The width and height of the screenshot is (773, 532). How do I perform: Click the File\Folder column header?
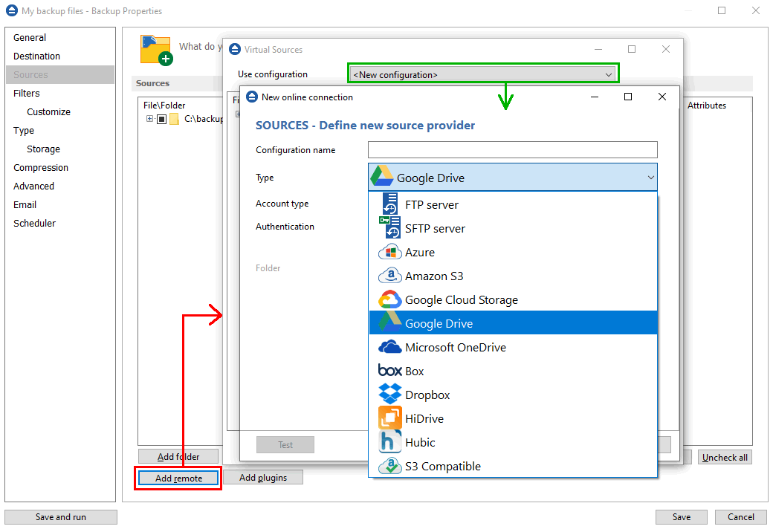click(x=164, y=106)
